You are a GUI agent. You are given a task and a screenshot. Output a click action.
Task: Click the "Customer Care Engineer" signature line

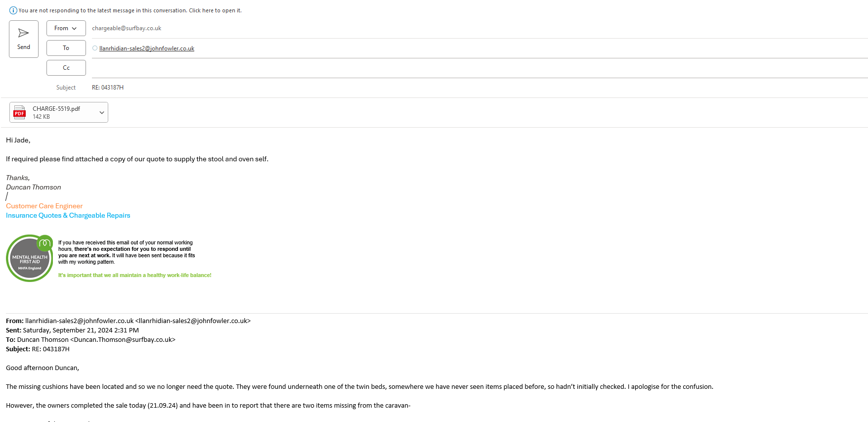click(x=44, y=206)
